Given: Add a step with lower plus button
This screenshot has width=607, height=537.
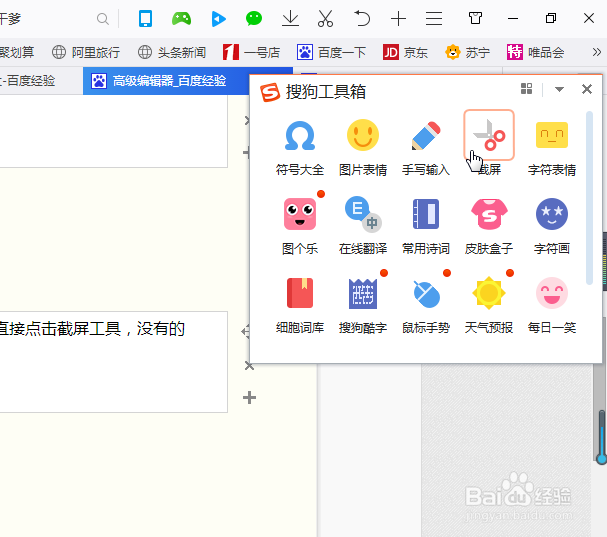Looking at the screenshot, I should [249, 398].
